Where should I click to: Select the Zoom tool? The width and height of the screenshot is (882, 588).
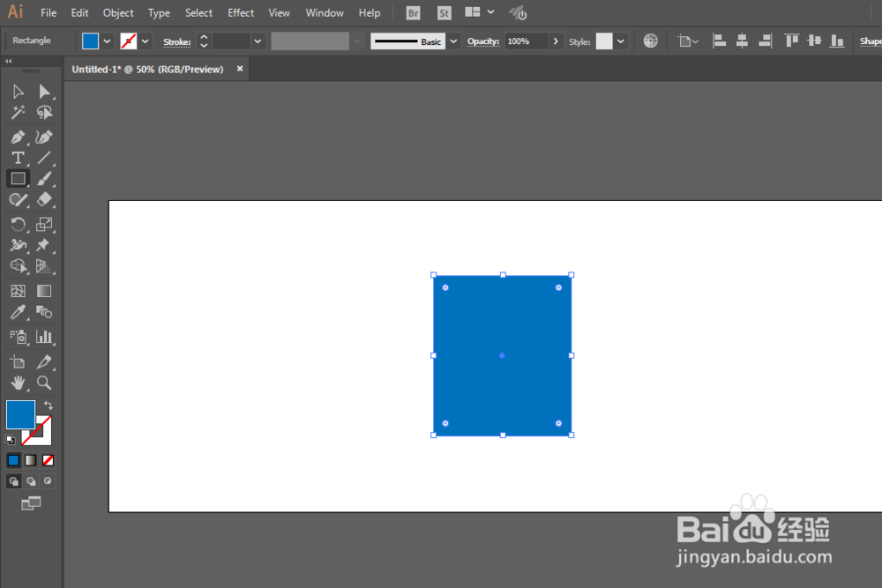[44, 383]
